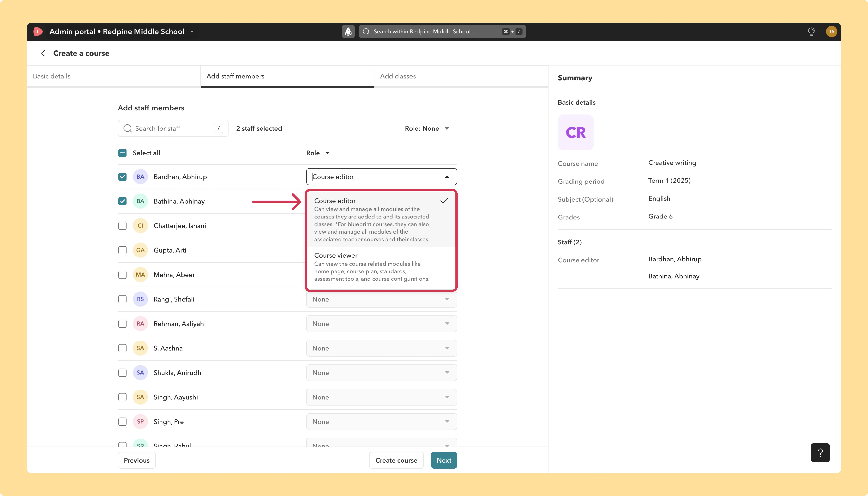
Task: Click S, Aashna's SA avatar
Action: pos(140,348)
